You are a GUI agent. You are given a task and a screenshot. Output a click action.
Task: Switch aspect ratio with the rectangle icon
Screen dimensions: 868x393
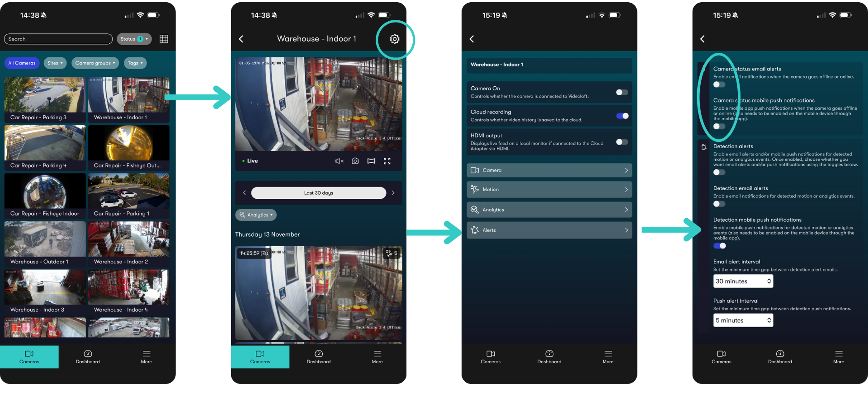(371, 161)
